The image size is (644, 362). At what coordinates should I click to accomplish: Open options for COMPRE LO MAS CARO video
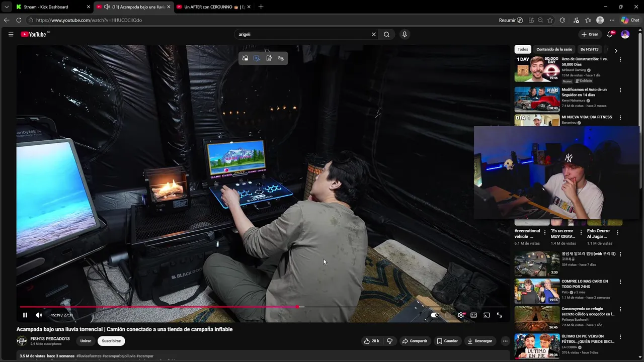click(x=620, y=282)
